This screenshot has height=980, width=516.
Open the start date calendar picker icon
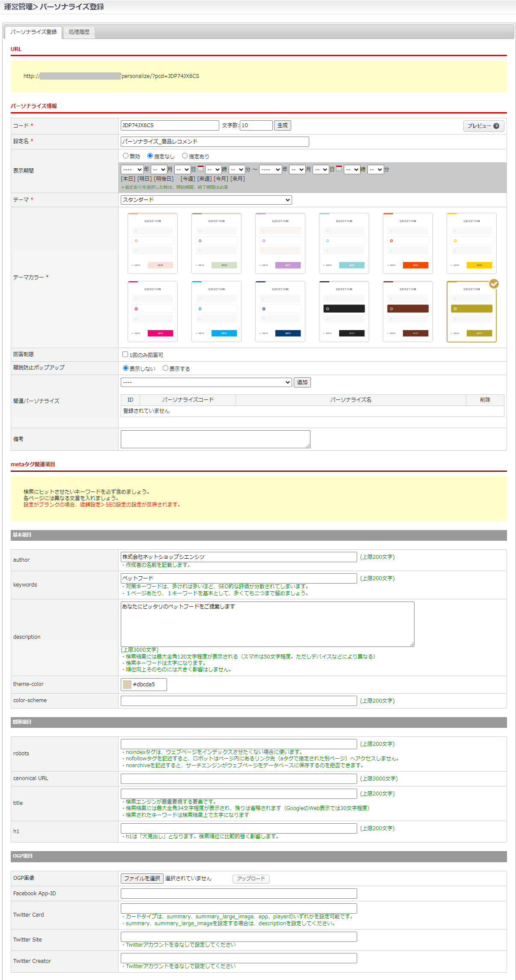(x=200, y=169)
